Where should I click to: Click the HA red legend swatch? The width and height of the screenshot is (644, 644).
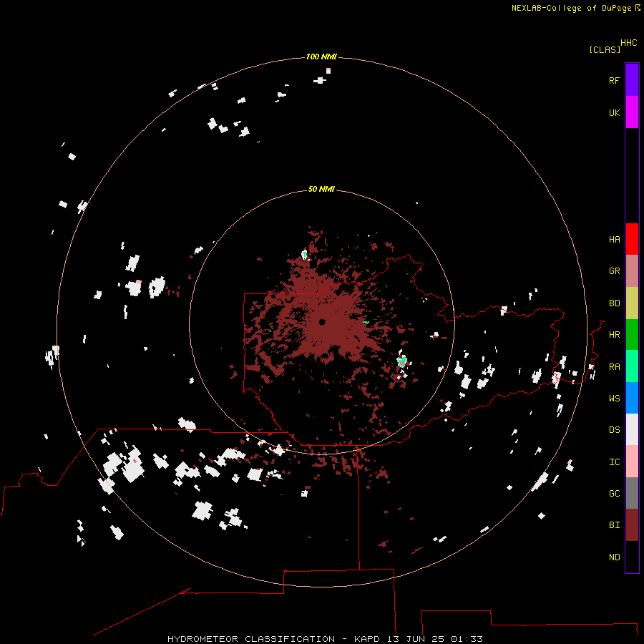[632, 239]
